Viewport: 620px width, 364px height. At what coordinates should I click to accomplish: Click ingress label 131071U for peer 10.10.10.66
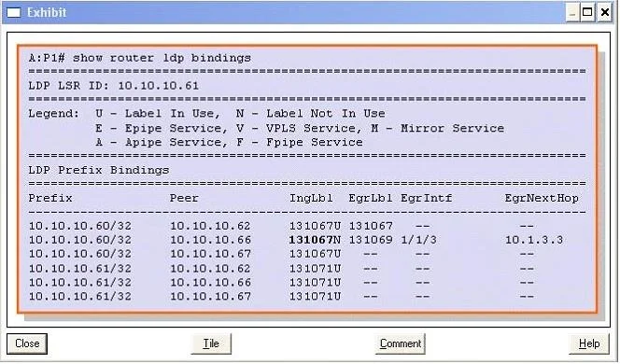tap(315, 283)
